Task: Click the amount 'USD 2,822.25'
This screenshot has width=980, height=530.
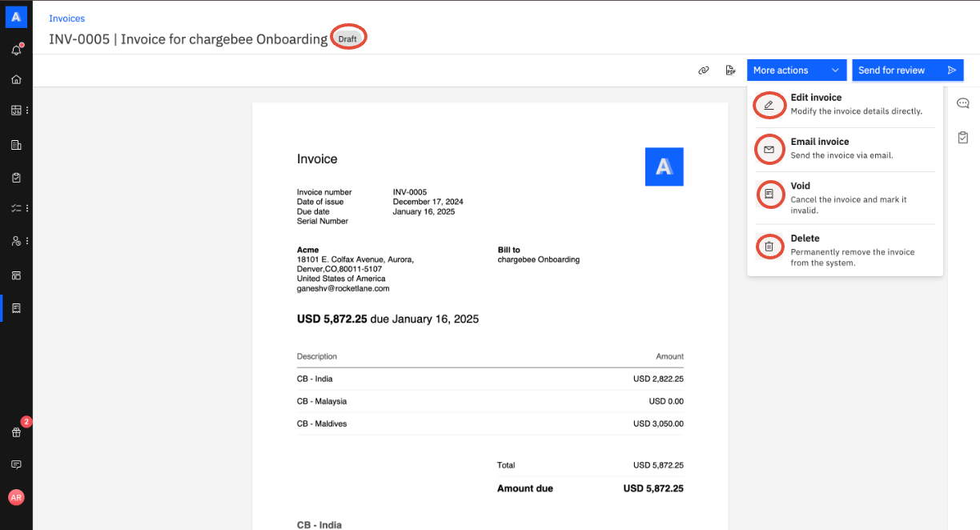Action: pos(658,379)
